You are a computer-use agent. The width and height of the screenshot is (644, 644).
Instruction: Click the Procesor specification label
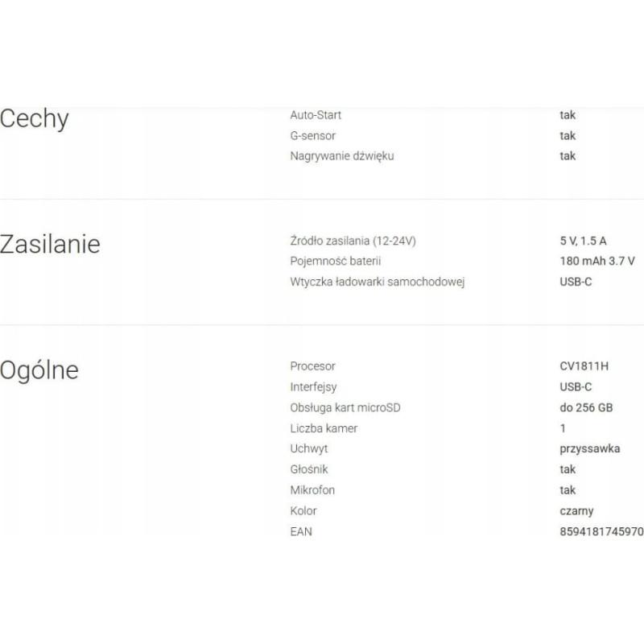pyautogui.click(x=312, y=366)
